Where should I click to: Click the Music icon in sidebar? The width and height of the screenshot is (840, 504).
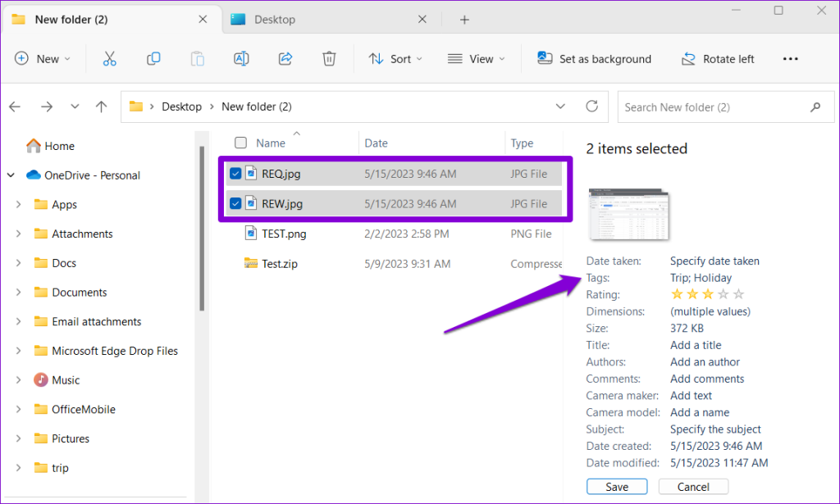(x=41, y=380)
